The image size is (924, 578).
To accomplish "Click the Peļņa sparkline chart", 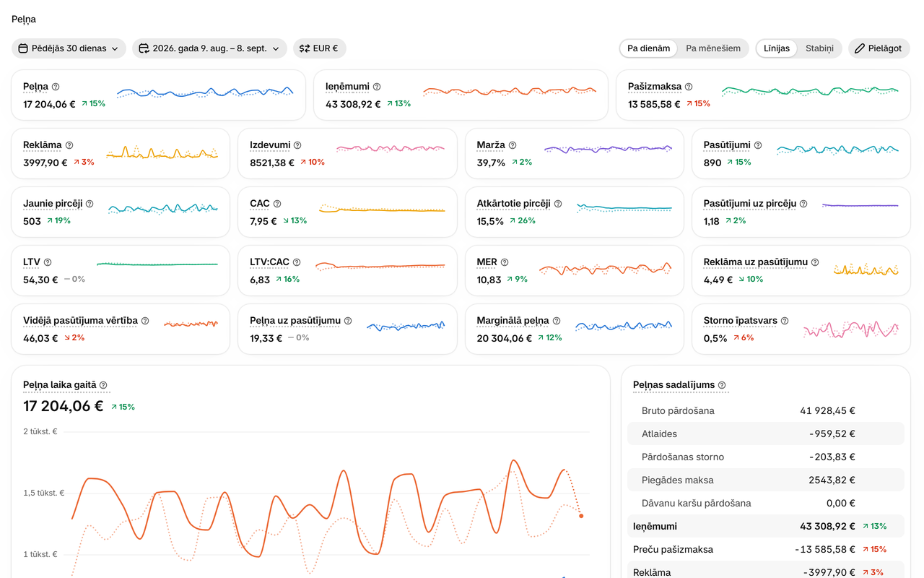I will pyautogui.click(x=205, y=92).
